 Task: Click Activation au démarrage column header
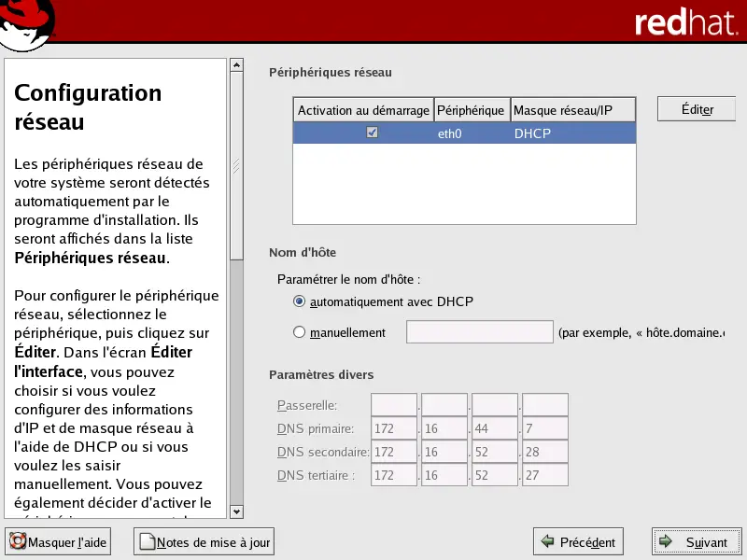(363, 110)
